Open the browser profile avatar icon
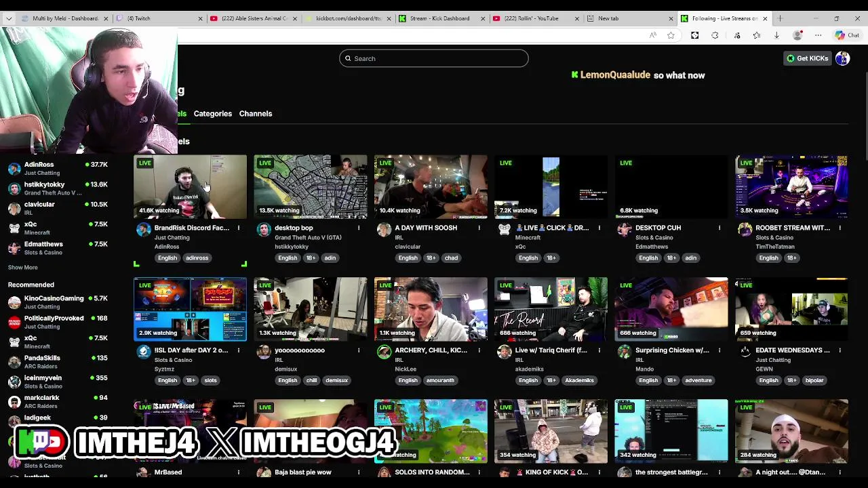868x488 pixels. [x=797, y=35]
